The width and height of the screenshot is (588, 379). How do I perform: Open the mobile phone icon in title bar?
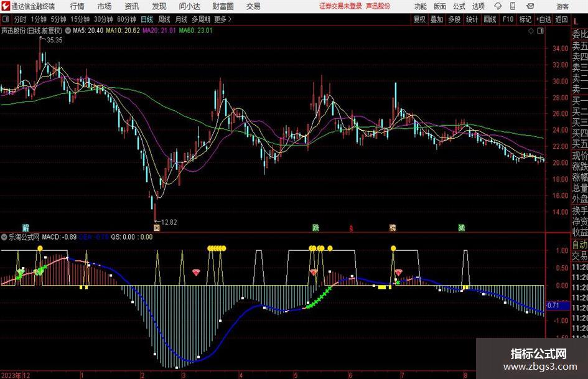pos(513,6)
